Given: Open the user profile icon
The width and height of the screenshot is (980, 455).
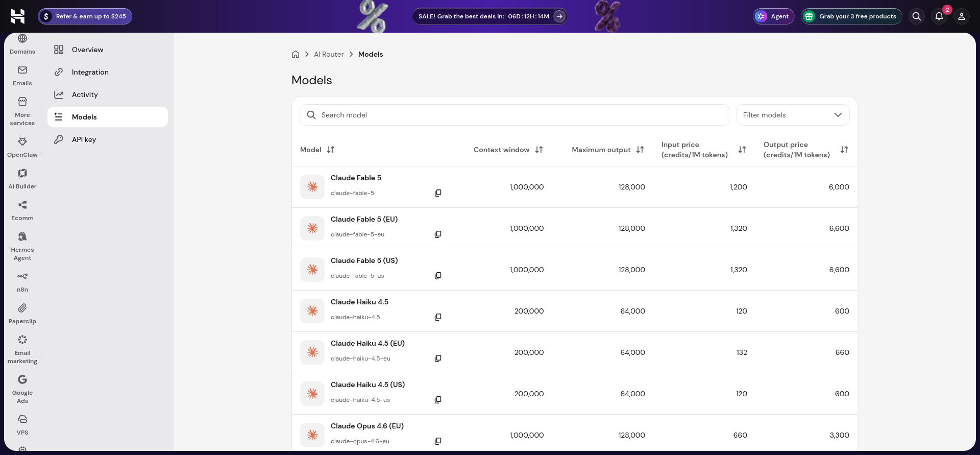Looking at the screenshot, I should (962, 16).
